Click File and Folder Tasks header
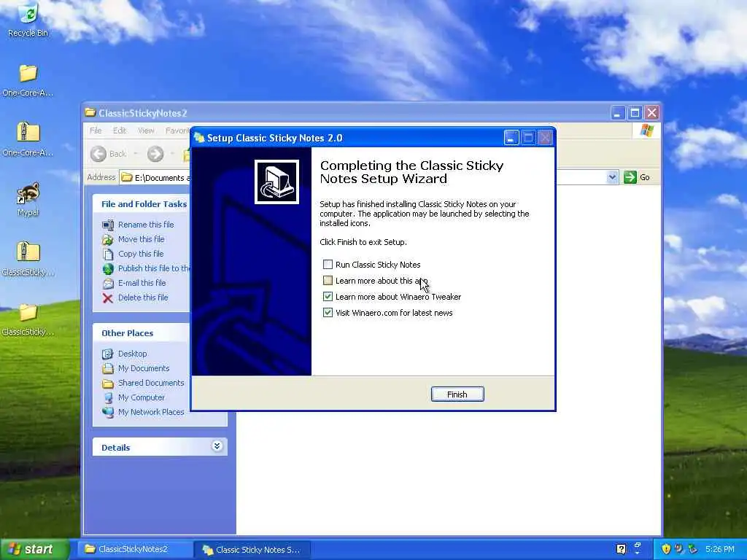Screen dimensions: 747x560 coord(144,204)
